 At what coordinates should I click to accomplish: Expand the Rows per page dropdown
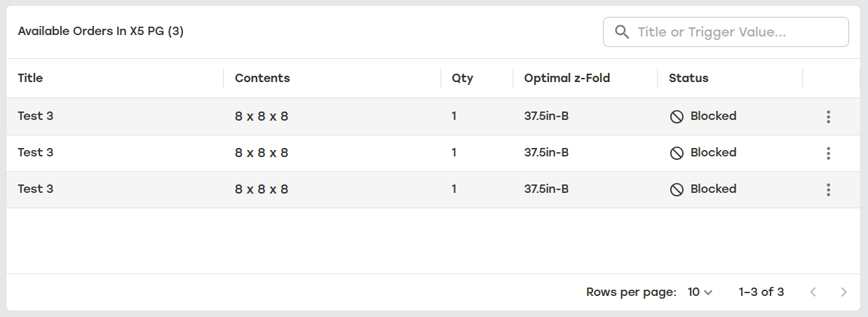coord(700,292)
